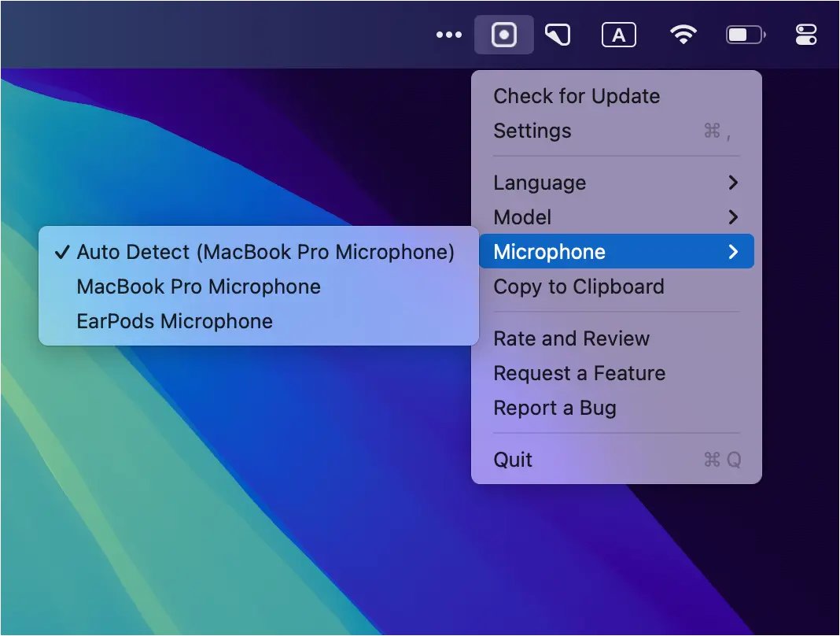Choose Check for Update
This screenshot has width=840, height=636.
tap(577, 96)
